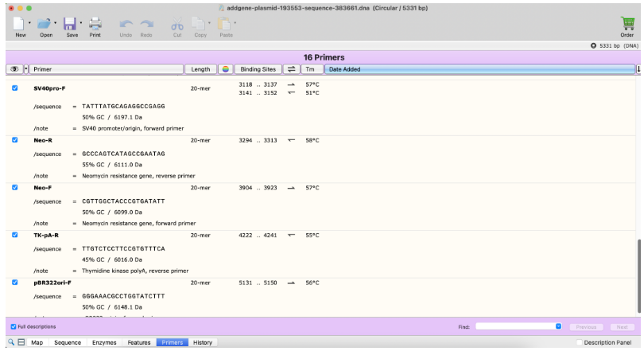Save the plasmid file

click(70, 23)
